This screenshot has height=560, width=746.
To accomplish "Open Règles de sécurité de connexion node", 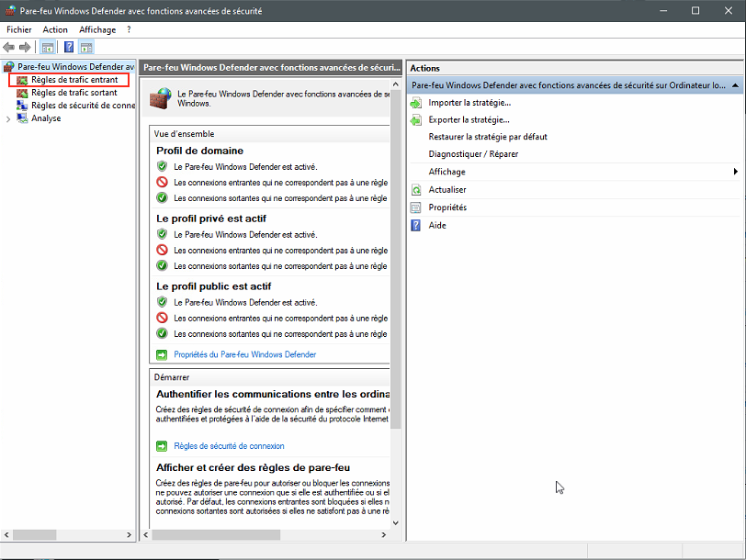I will coord(83,106).
